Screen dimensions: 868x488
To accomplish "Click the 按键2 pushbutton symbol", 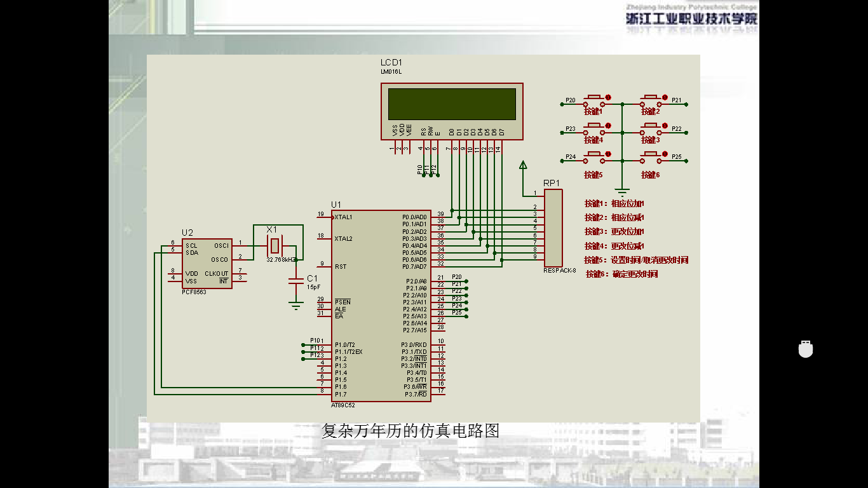I will [651, 100].
